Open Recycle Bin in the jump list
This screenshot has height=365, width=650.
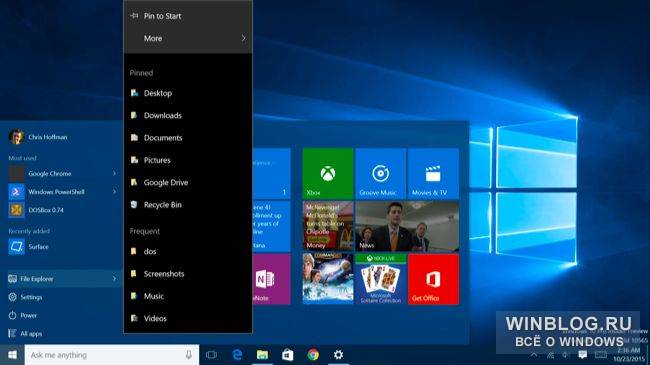click(188, 205)
